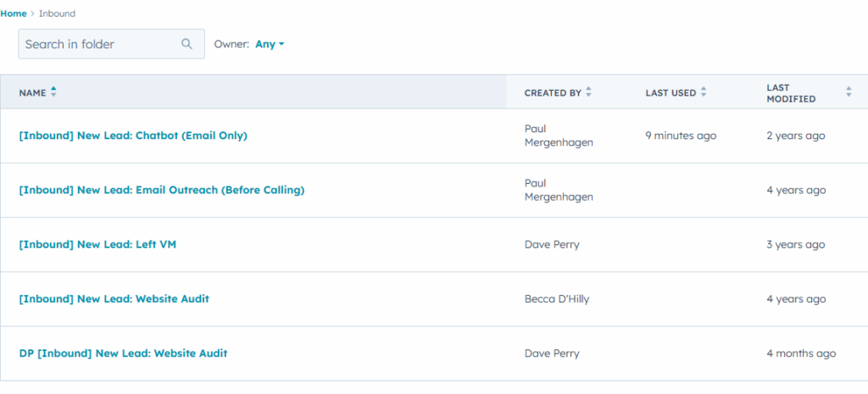Sort by the Name column header

click(32, 92)
